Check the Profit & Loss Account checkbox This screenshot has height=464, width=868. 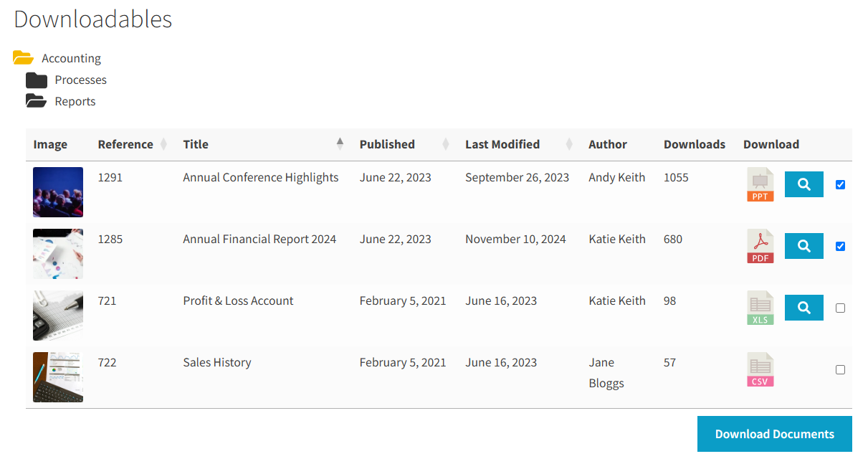pyautogui.click(x=840, y=308)
